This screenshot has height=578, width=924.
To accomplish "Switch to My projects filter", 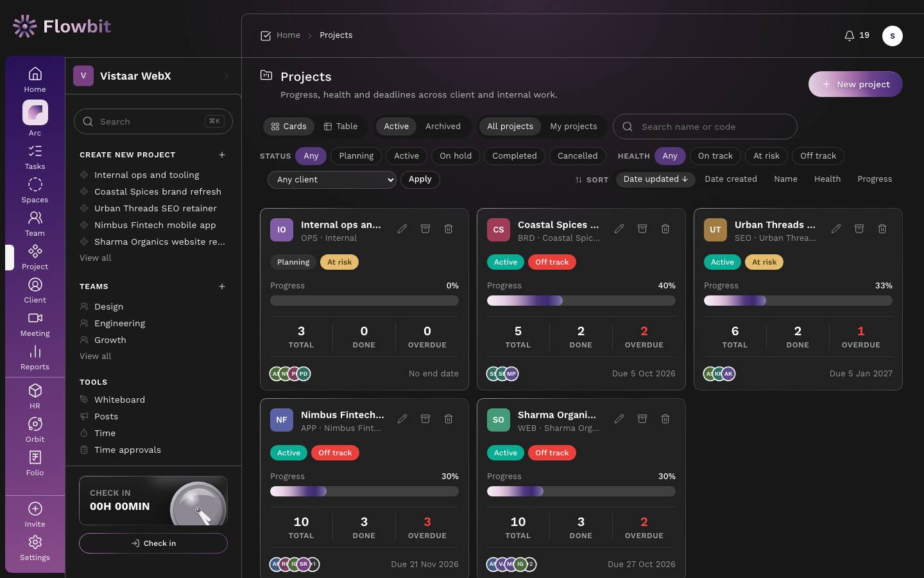I will click(574, 127).
